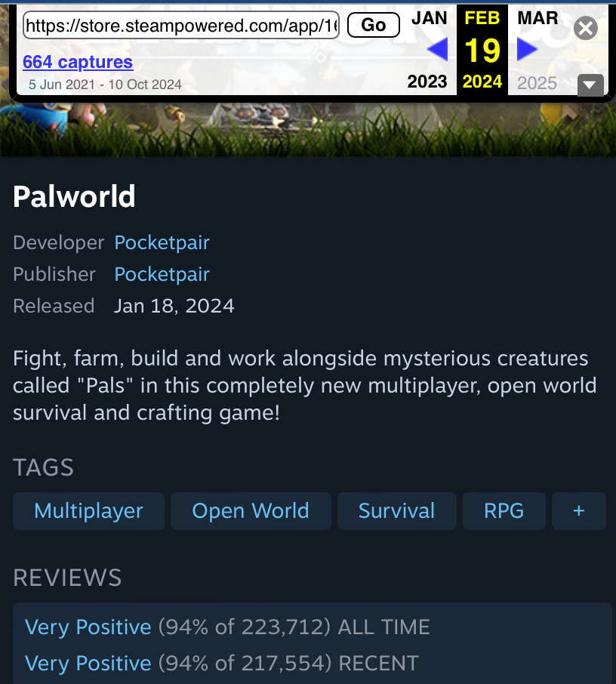
Task: Expand the Wayback toolbar dropdown arrow
Action: pos(590,85)
